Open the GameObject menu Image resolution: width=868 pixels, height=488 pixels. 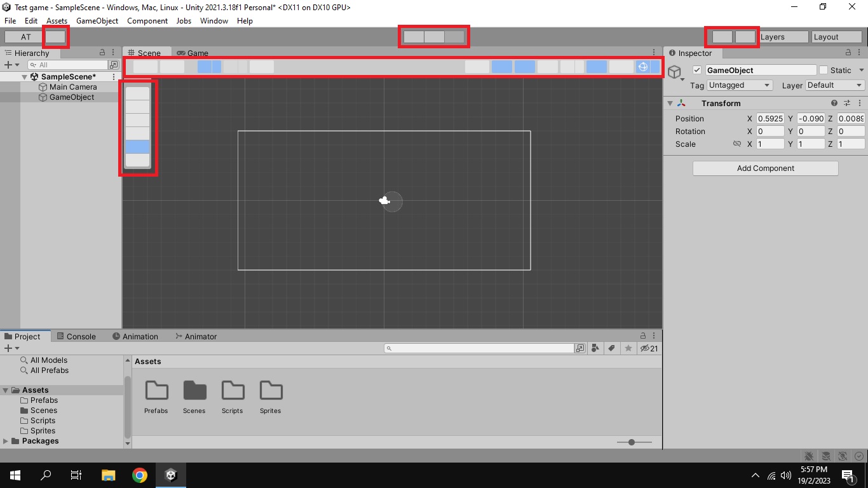click(x=97, y=21)
